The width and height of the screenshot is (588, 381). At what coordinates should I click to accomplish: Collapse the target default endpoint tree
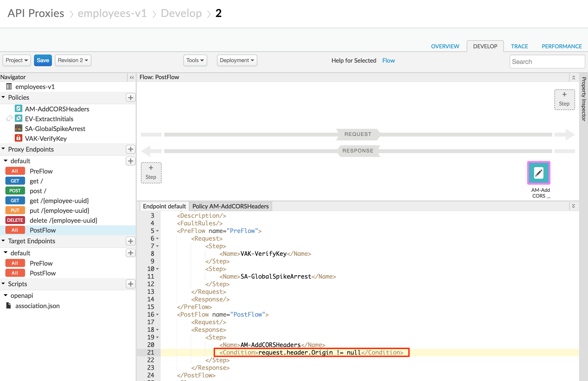6,253
